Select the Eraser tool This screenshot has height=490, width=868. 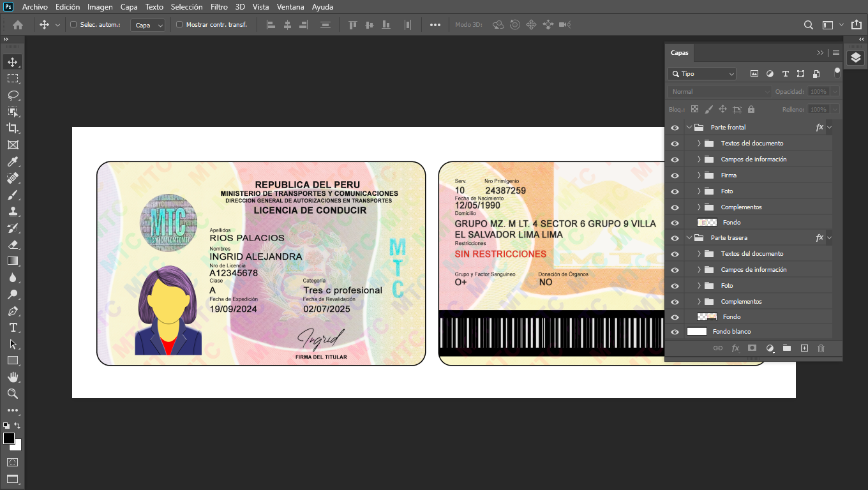13,244
